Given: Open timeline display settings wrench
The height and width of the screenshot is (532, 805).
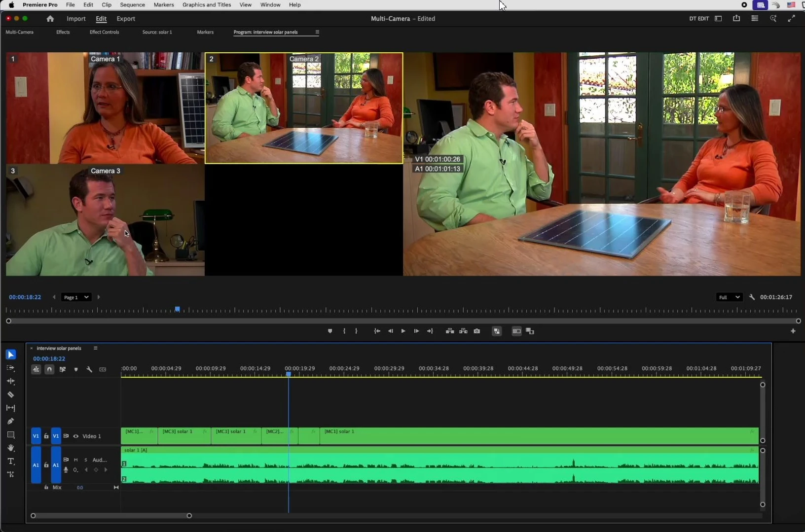Looking at the screenshot, I should [x=89, y=369].
